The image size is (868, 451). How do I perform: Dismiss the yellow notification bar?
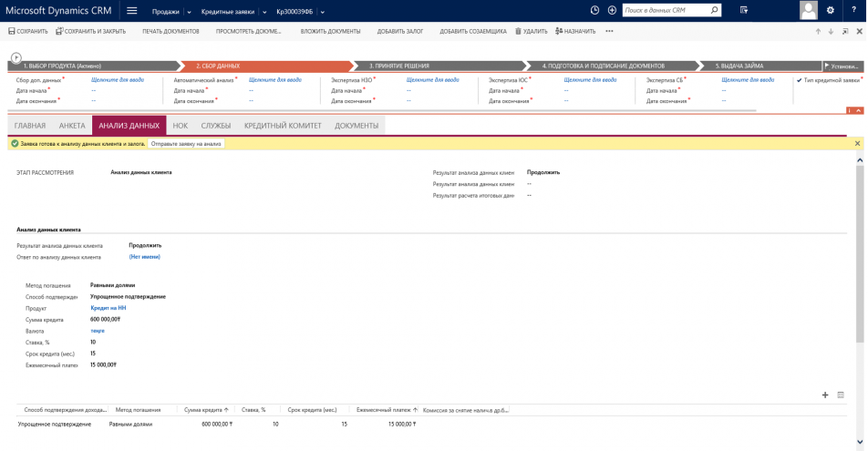tap(857, 144)
